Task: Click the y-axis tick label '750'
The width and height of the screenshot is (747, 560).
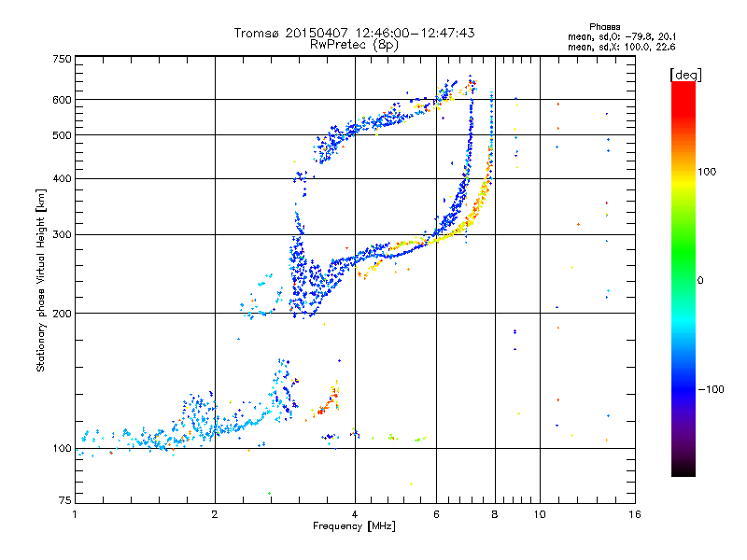Action: [x=62, y=59]
